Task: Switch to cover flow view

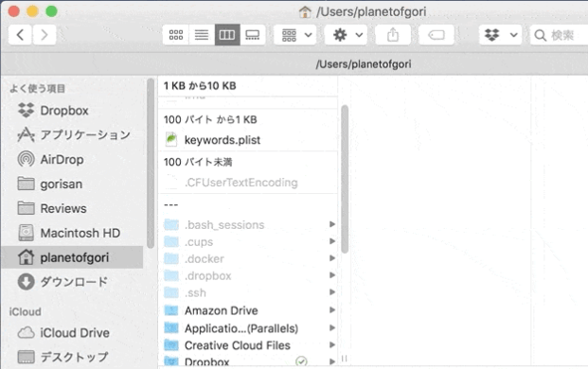Action: click(x=253, y=35)
